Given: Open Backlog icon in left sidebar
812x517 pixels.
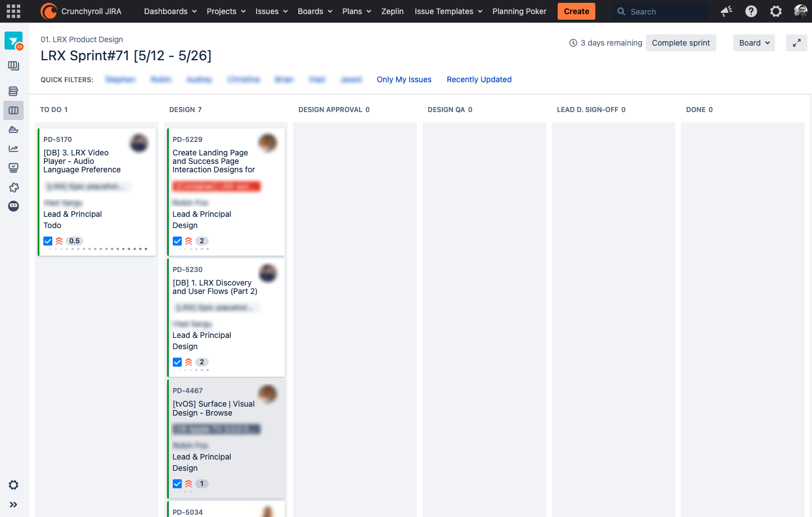Looking at the screenshot, I should (x=14, y=91).
